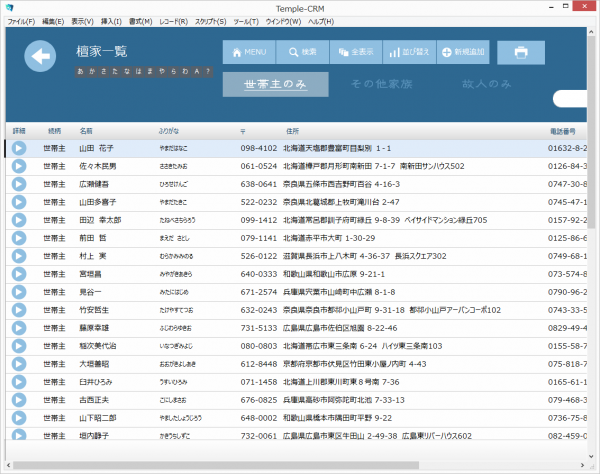Filter by A in kana index

point(197,72)
